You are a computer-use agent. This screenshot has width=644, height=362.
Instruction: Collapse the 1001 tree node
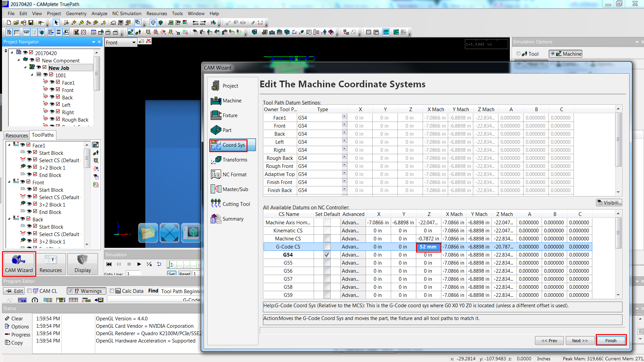coord(32,75)
